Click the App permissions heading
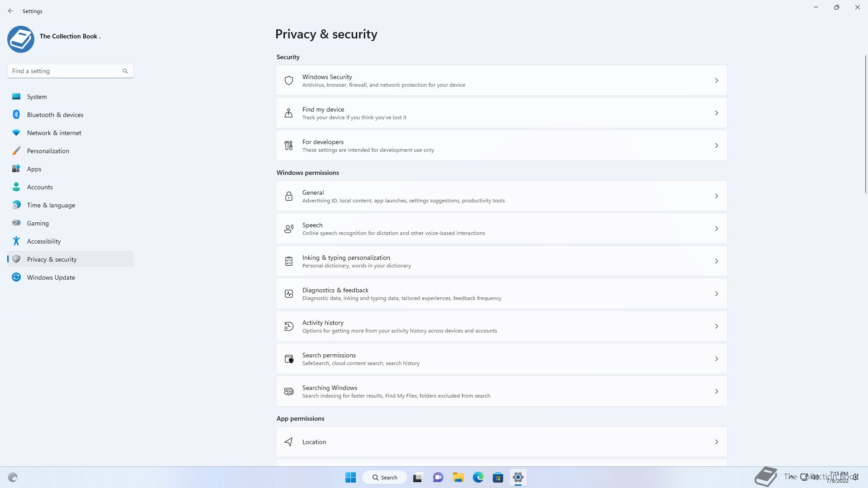This screenshot has width=868, height=488. point(301,418)
